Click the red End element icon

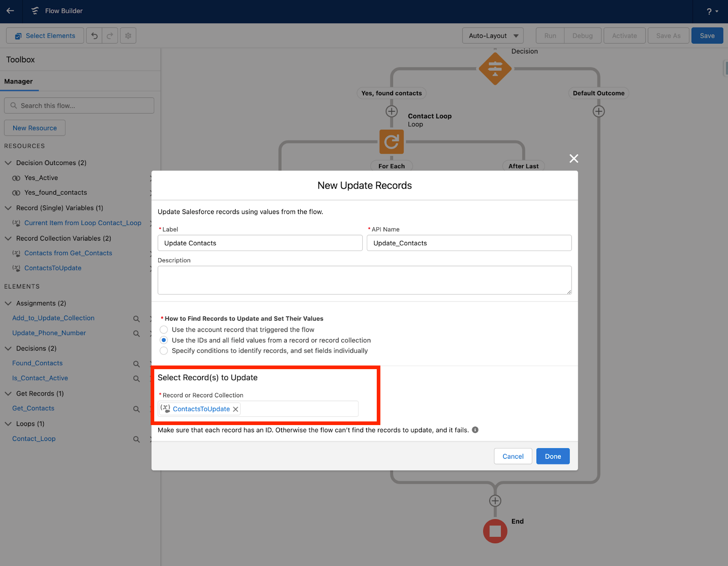pyautogui.click(x=495, y=531)
